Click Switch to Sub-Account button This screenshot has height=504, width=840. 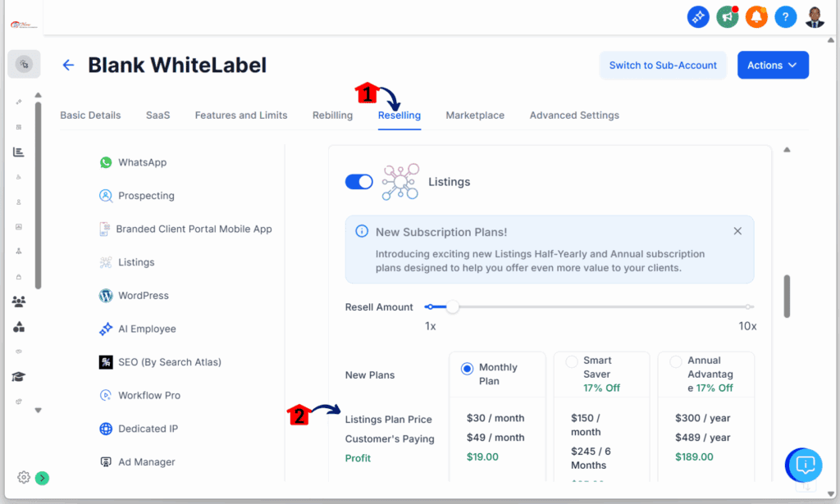pyautogui.click(x=663, y=66)
